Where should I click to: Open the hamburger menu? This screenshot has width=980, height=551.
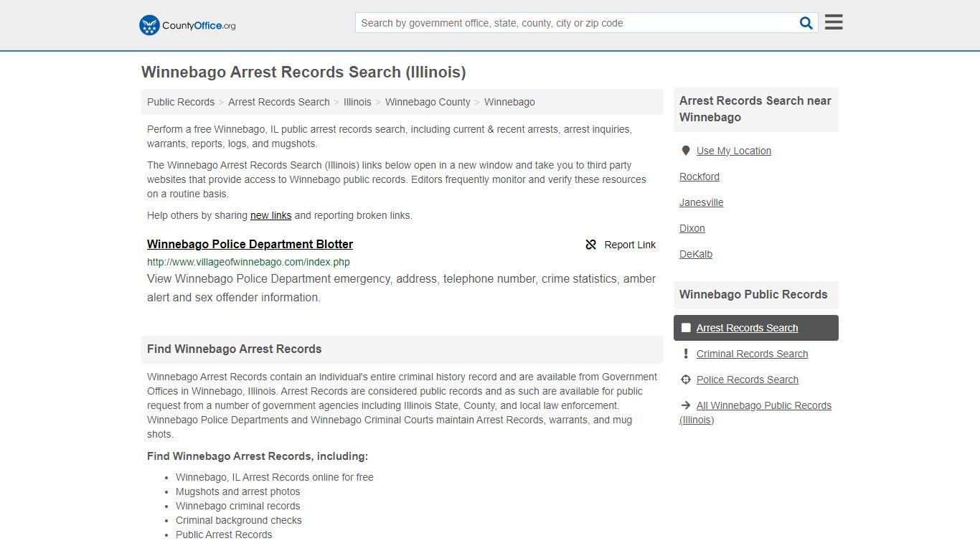[834, 22]
